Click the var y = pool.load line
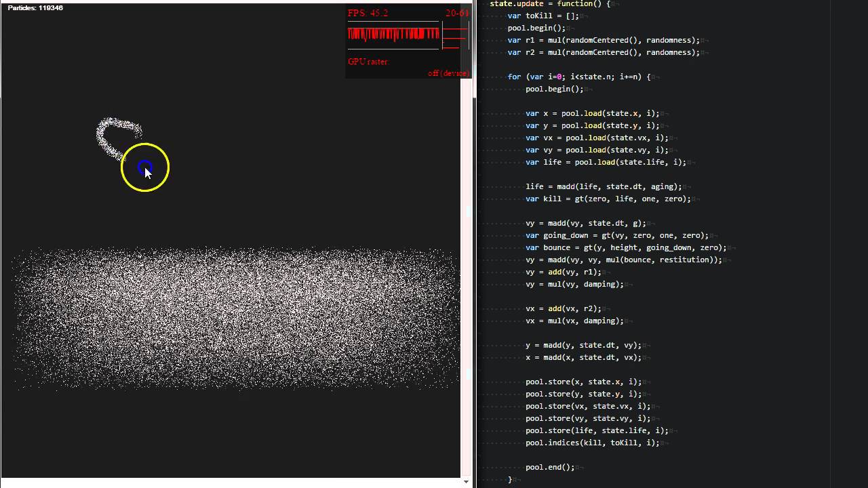 (x=592, y=125)
